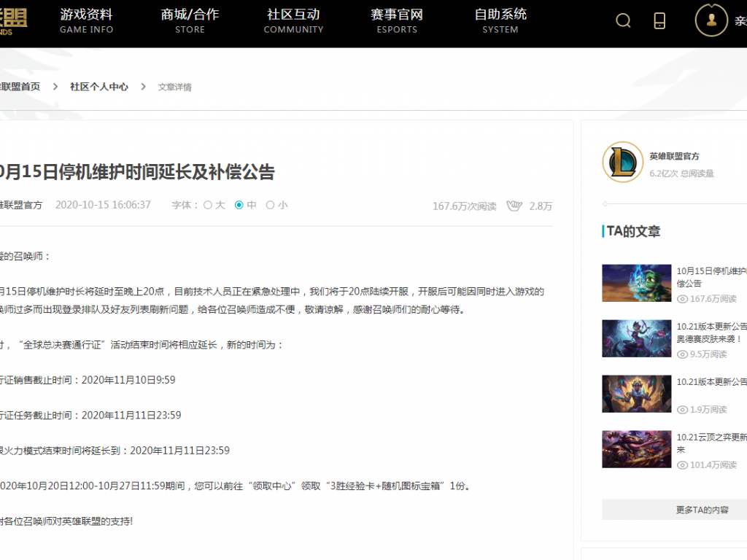Click 6.2亿次 总阅读量 text
747x560 pixels.
681,174
